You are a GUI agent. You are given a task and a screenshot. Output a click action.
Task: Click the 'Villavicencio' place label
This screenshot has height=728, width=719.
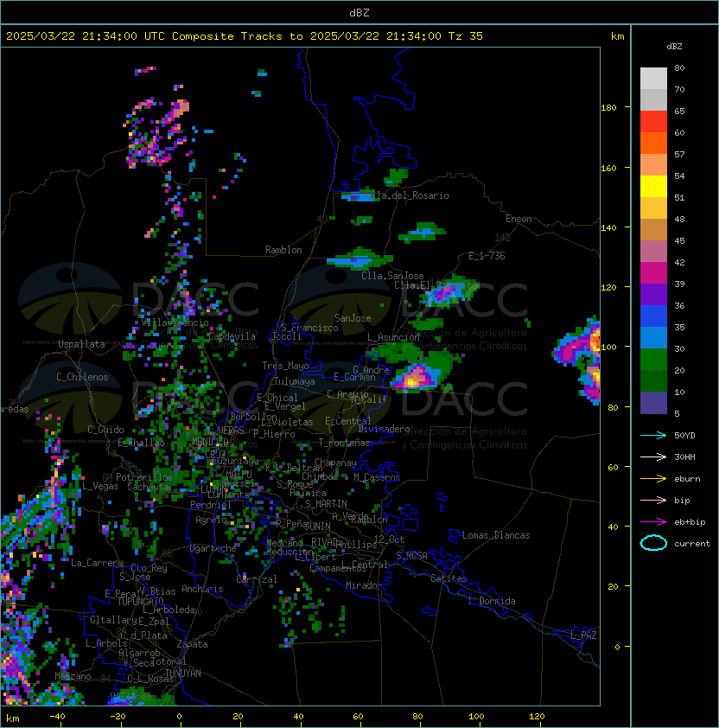coord(175,322)
